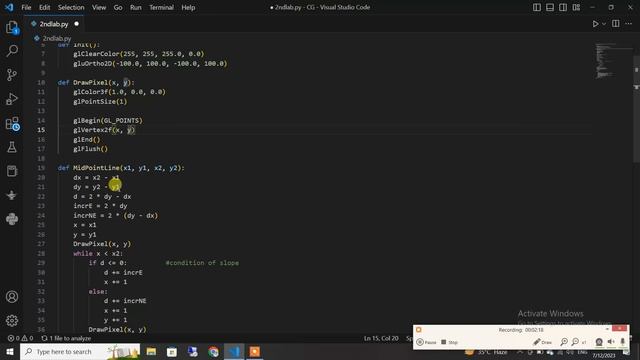Split the editor to the right

(x=616, y=24)
